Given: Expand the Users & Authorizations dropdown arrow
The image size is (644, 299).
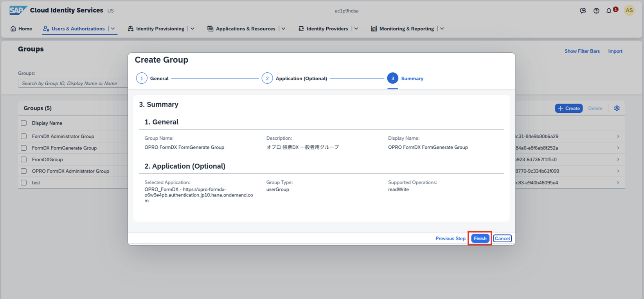Looking at the screenshot, I should [113, 29].
